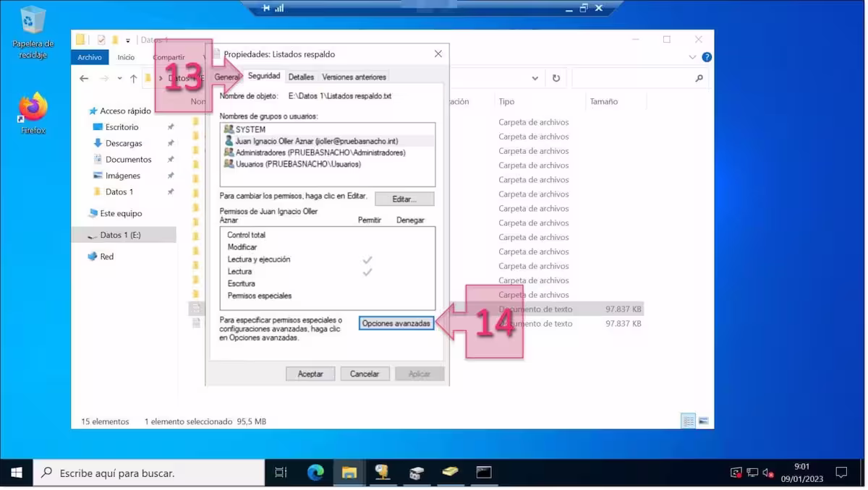Open the Archivo ribbon tab

(90, 57)
